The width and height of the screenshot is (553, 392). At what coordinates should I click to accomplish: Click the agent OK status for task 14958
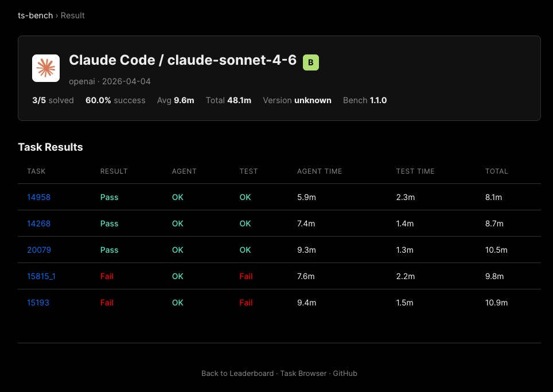[x=178, y=197]
